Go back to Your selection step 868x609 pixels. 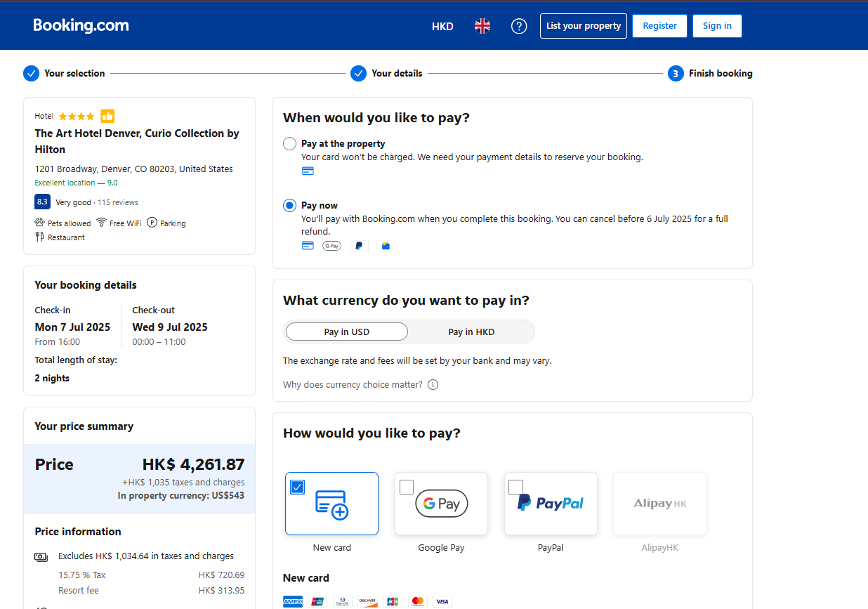74,73
